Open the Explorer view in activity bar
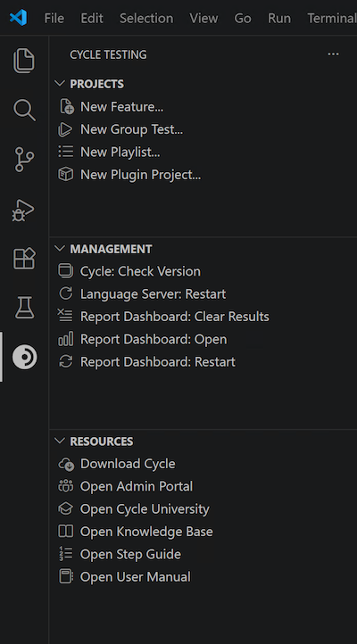This screenshot has height=644, width=357. tap(24, 61)
